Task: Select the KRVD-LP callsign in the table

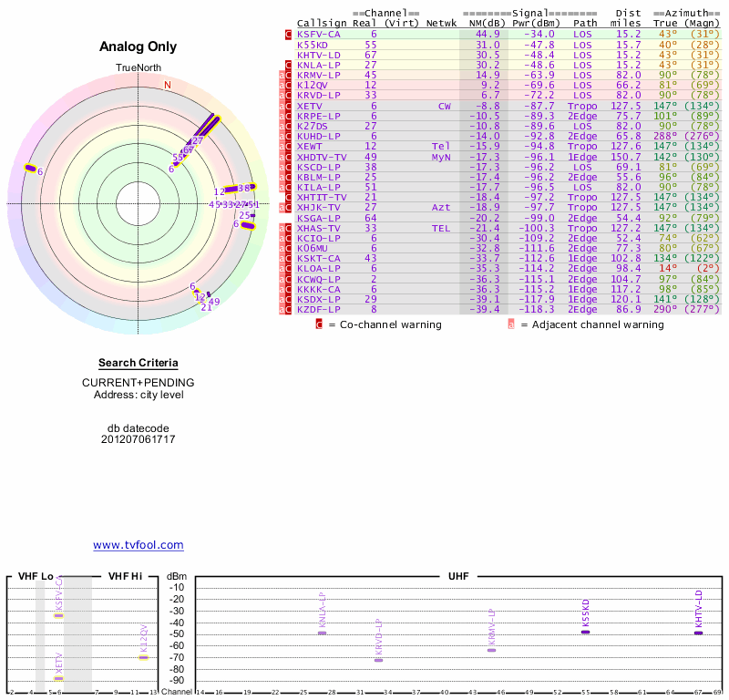Action: (x=318, y=96)
